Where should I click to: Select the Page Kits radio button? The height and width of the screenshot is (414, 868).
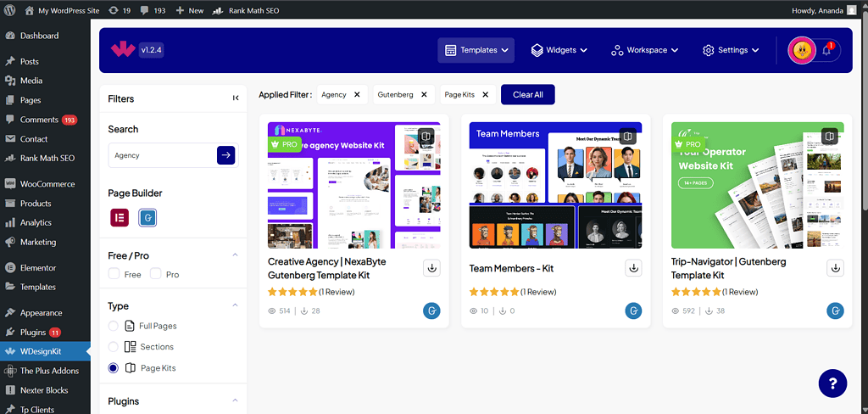(113, 368)
